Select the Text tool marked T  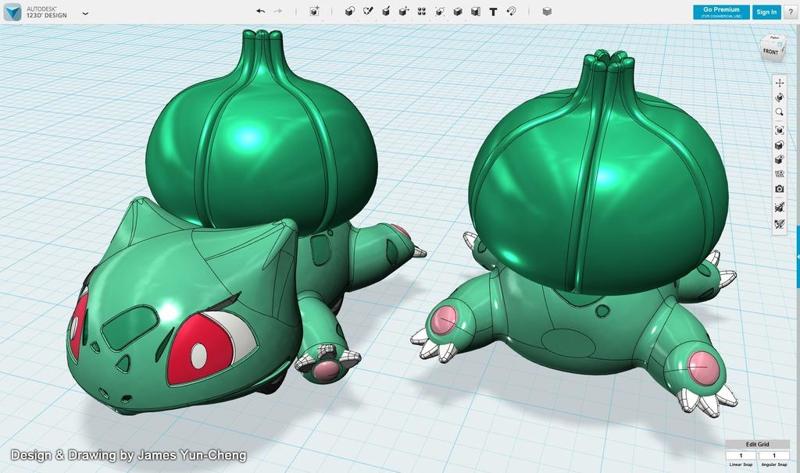[493, 12]
